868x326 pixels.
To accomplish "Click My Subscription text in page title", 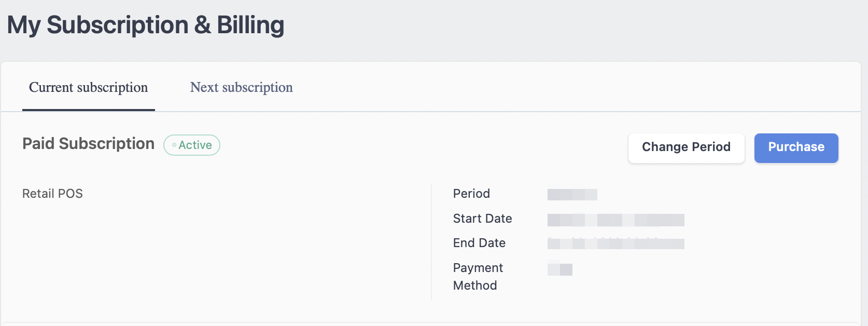I will click(97, 25).
